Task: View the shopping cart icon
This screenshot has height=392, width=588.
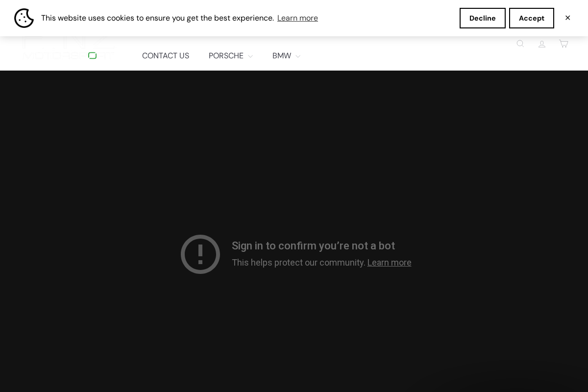Action: click(563, 44)
